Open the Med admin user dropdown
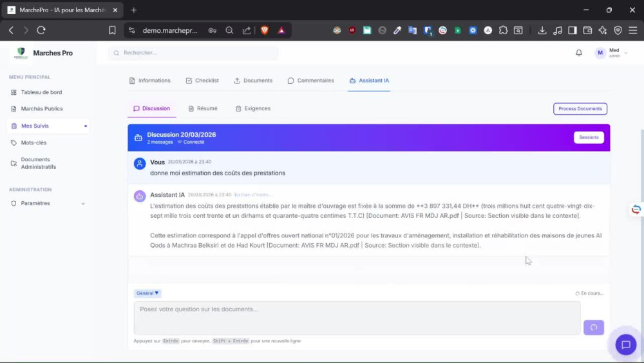 [611, 53]
